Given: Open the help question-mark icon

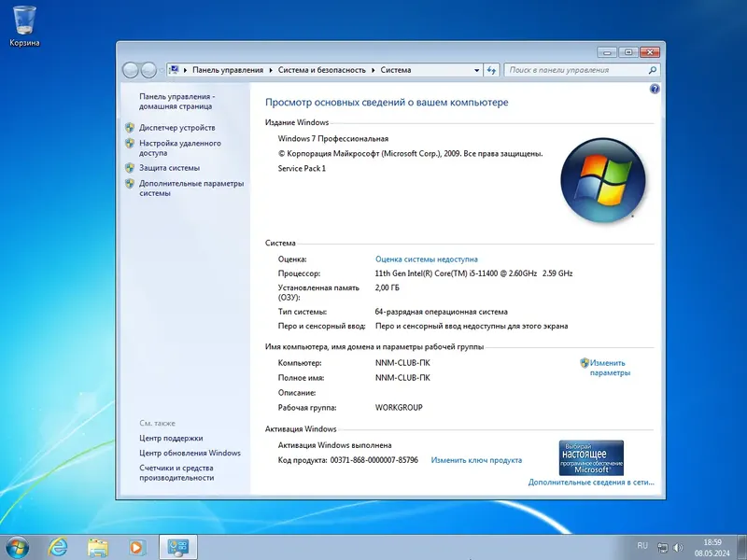Looking at the screenshot, I should coord(655,89).
